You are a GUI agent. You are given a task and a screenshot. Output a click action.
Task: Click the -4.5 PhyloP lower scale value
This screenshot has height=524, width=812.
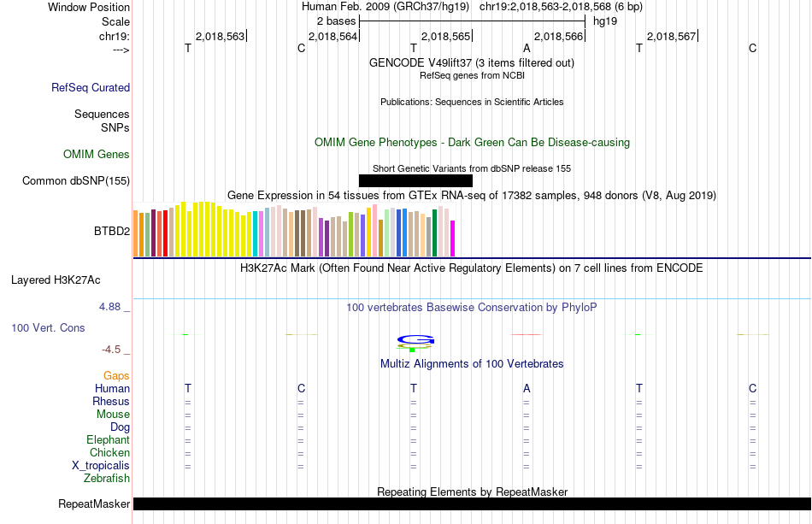pos(111,350)
